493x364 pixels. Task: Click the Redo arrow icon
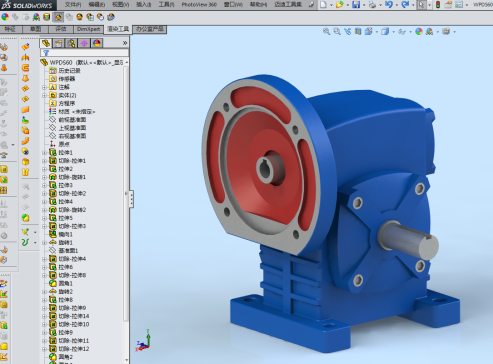(x=405, y=5)
